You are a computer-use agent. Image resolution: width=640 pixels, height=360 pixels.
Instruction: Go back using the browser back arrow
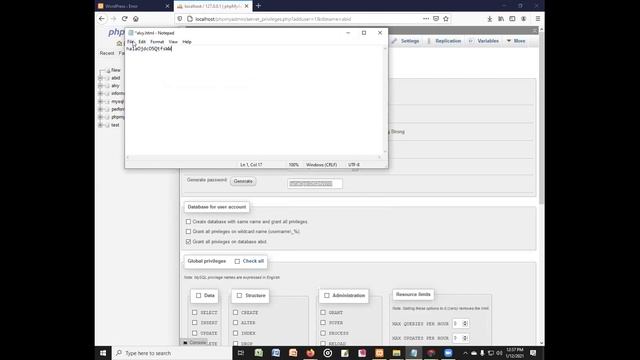[102, 19]
